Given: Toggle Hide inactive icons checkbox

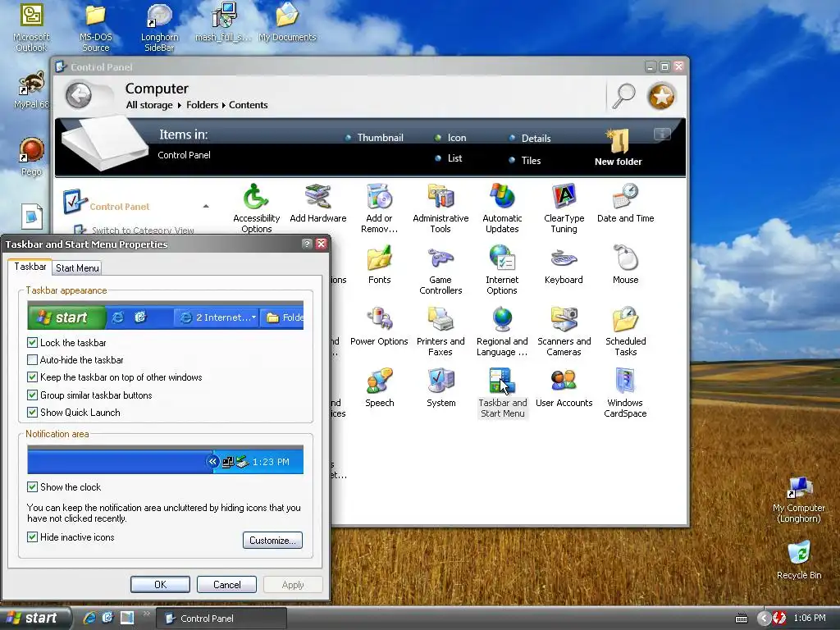Looking at the screenshot, I should click(x=33, y=536).
